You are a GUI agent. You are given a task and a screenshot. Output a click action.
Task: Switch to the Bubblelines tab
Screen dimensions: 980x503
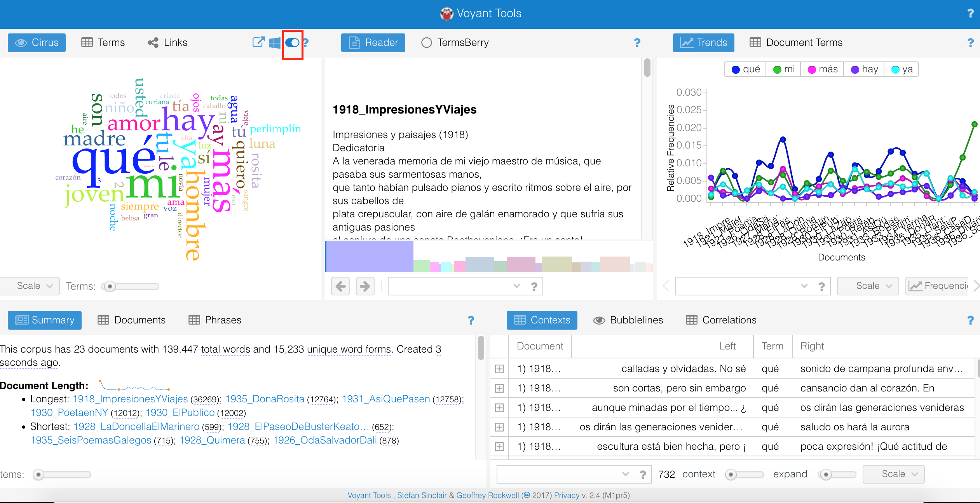tap(628, 320)
